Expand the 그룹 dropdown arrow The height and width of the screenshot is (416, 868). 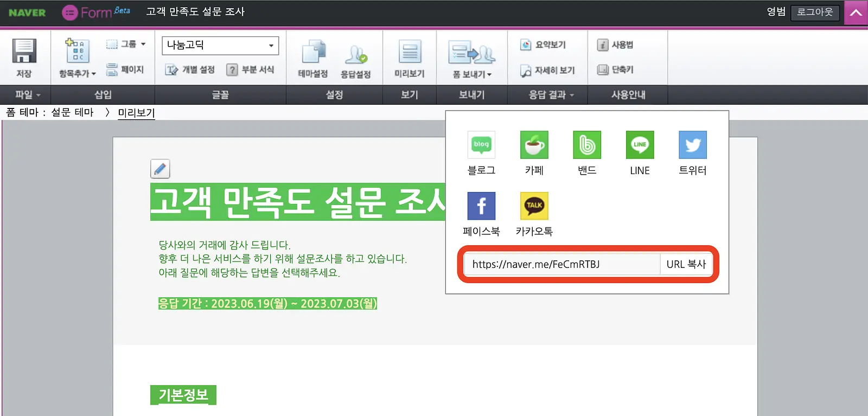[143, 44]
